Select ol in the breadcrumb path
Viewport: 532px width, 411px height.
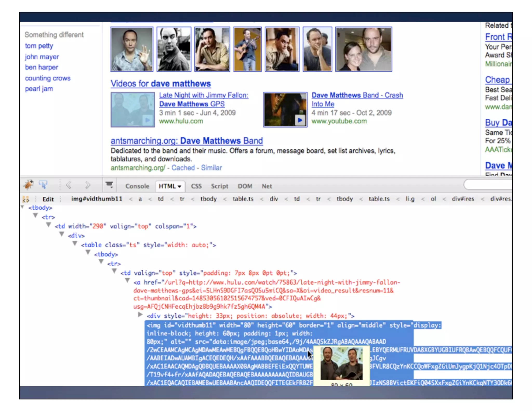433,199
